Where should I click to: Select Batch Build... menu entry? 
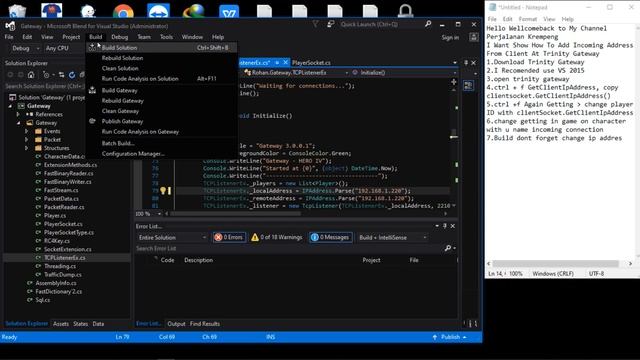[162, 143]
